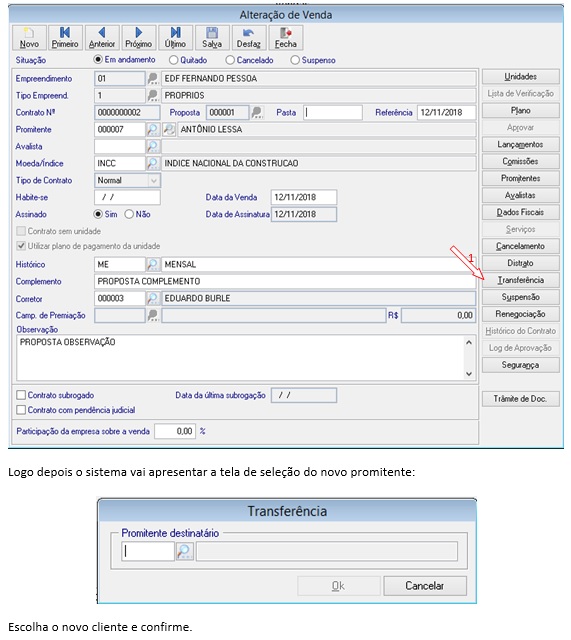The width and height of the screenshot is (571, 640).
Task: Search Promitente destinatário in Transferência dialog
Action: coord(184,551)
